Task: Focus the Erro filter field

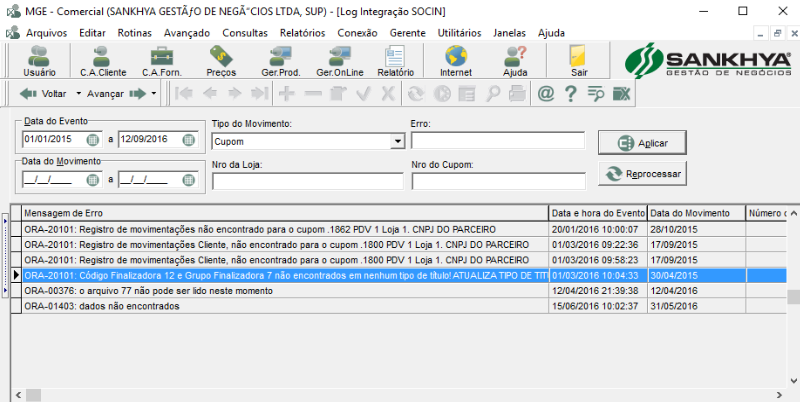Action: (x=498, y=141)
